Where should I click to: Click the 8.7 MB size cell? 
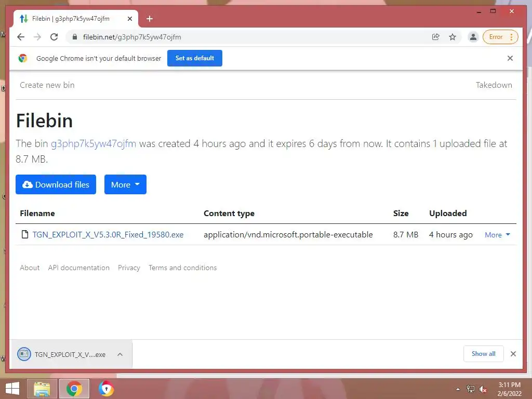pyautogui.click(x=406, y=234)
